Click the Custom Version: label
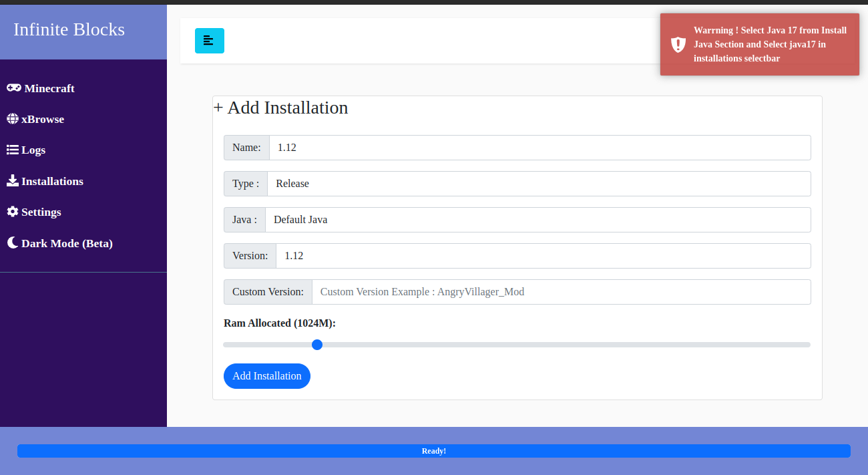This screenshot has height=475, width=868. coord(268,292)
